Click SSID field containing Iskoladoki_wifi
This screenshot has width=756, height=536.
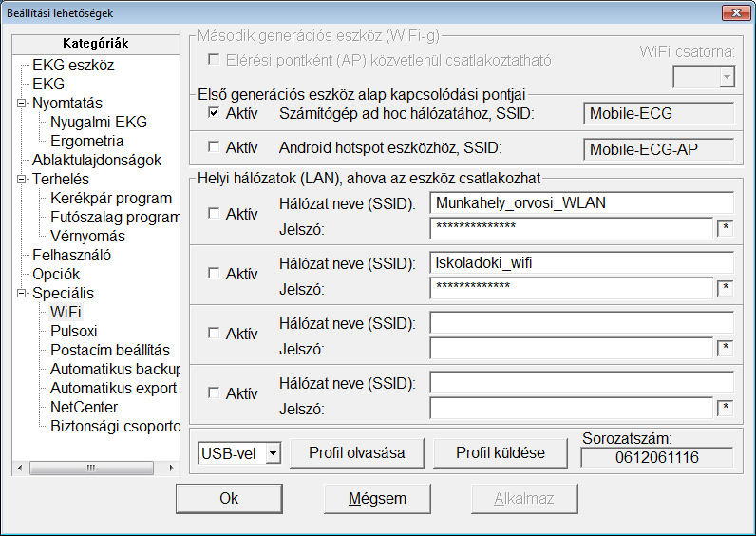(581, 263)
